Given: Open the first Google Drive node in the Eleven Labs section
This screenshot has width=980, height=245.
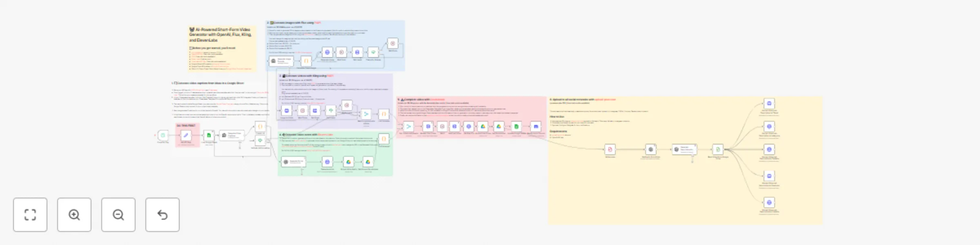Looking at the screenshot, I should [348, 162].
